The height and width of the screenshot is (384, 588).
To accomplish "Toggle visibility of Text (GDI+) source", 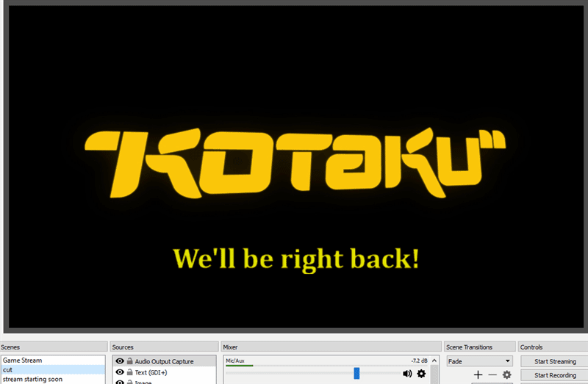I will [120, 372].
